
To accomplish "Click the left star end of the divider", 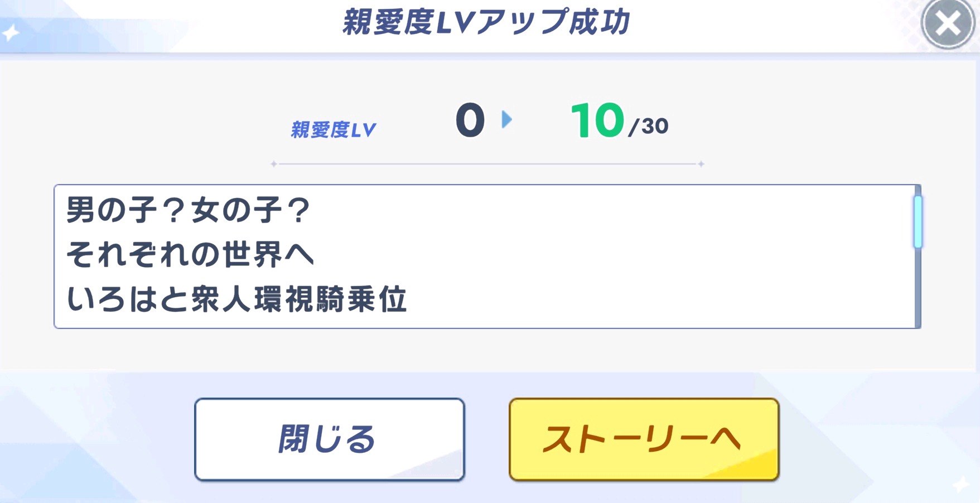I will (x=274, y=164).
